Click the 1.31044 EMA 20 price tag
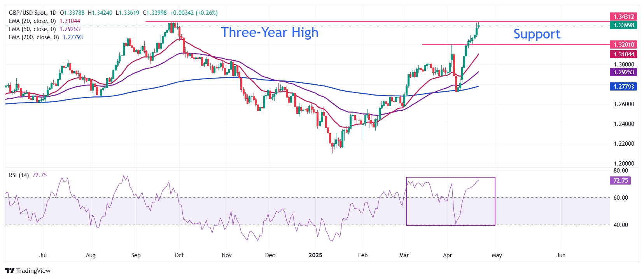 click(x=623, y=54)
